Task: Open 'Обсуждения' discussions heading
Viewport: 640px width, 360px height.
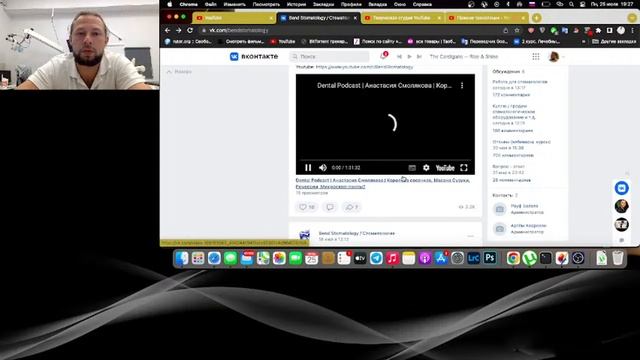Action: [508, 71]
